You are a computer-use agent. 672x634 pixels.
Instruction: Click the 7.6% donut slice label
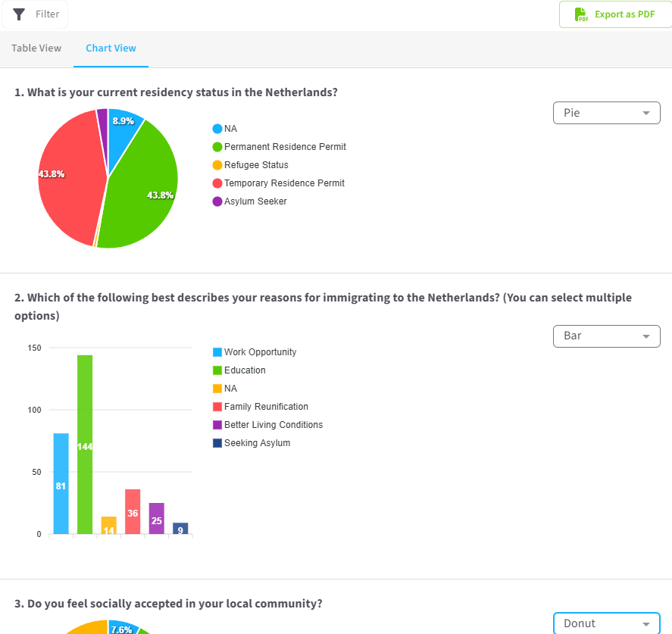pyautogui.click(x=122, y=629)
